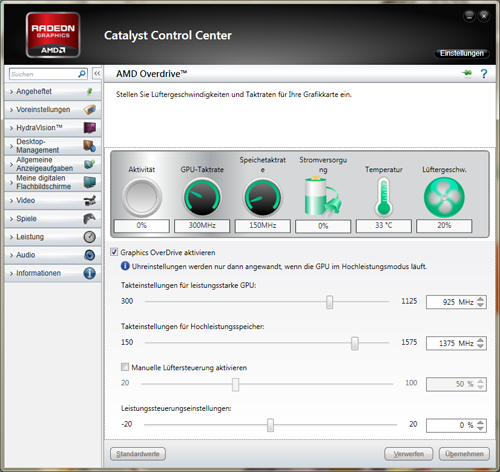Click the Spiele gamepad icon
Screen dimensions: 500x472
pos(89,219)
